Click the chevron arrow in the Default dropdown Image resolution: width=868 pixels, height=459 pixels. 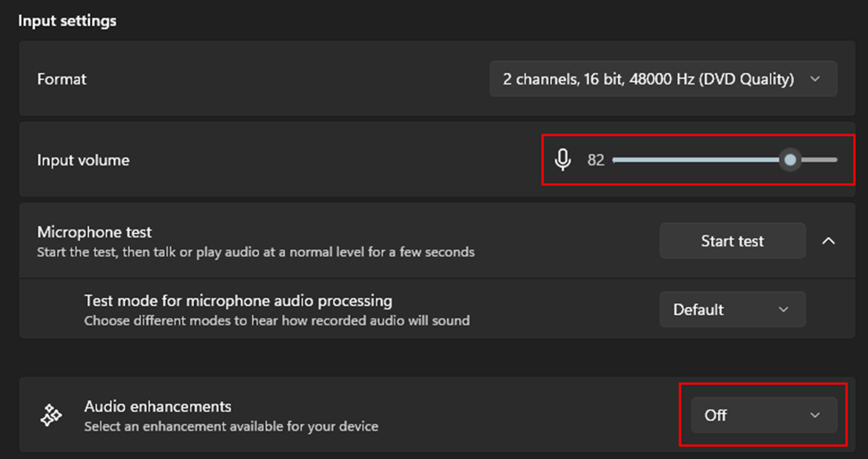point(783,310)
